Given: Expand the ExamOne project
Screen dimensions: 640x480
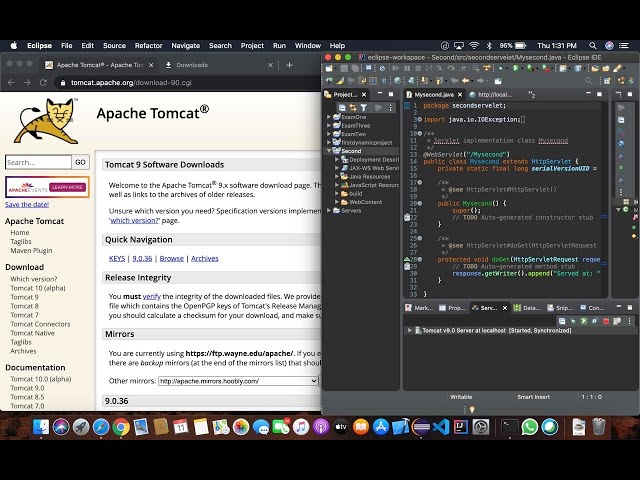Looking at the screenshot, I should click(x=329, y=117).
